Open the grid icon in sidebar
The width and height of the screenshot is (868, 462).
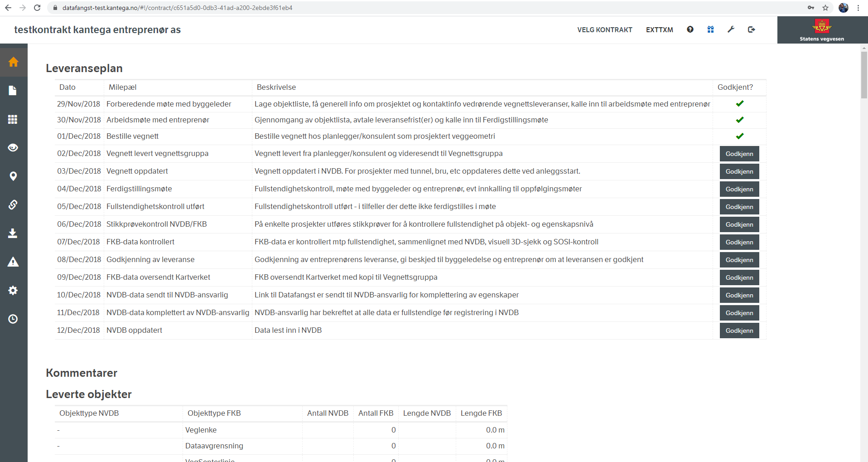click(13, 119)
